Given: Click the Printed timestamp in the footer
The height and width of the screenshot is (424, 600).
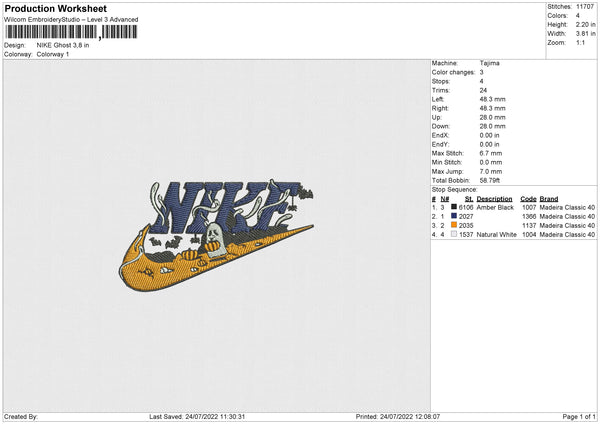Looking at the screenshot, I should point(398,417).
